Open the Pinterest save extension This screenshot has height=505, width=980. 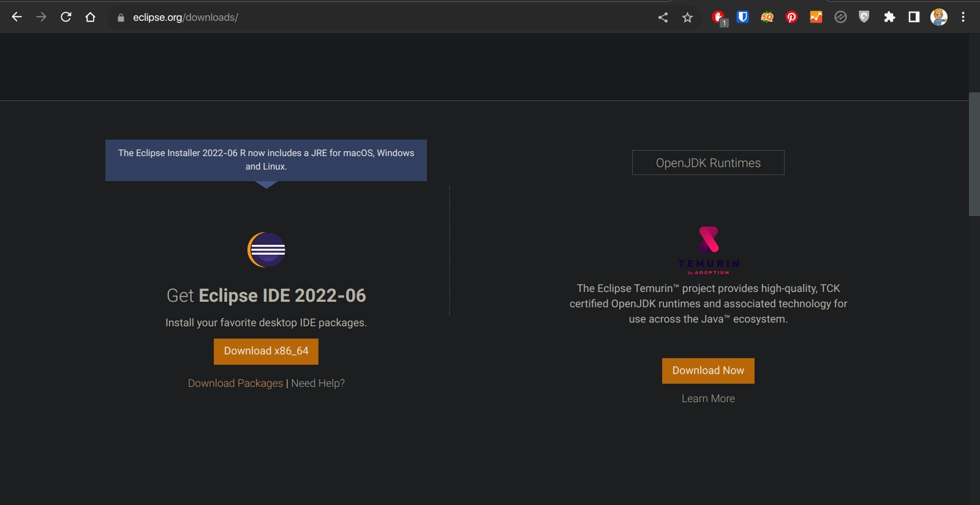791,17
